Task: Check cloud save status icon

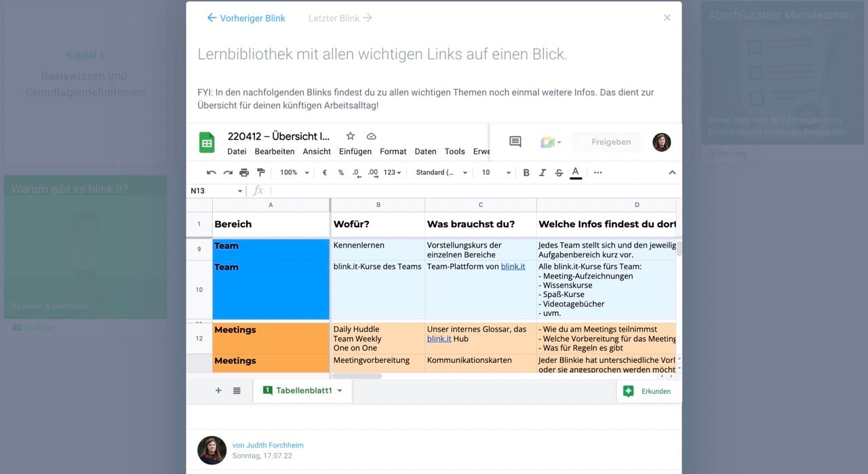Action: coord(371,136)
